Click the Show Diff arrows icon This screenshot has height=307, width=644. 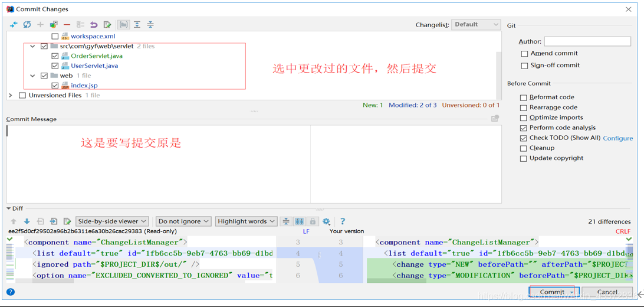coord(14,25)
